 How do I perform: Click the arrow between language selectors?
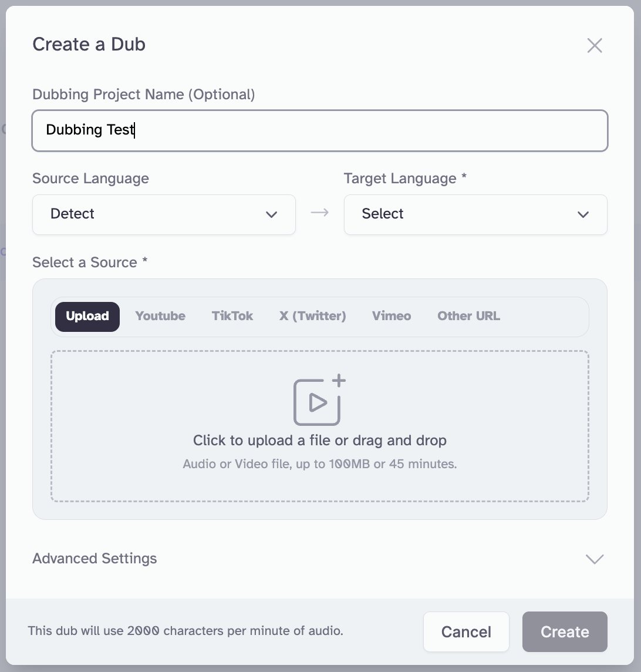click(x=319, y=213)
